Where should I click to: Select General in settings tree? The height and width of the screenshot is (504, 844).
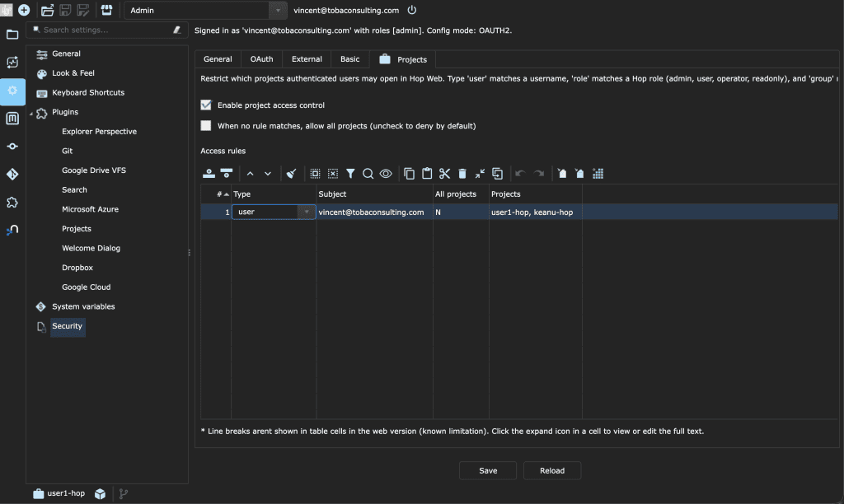tap(66, 54)
